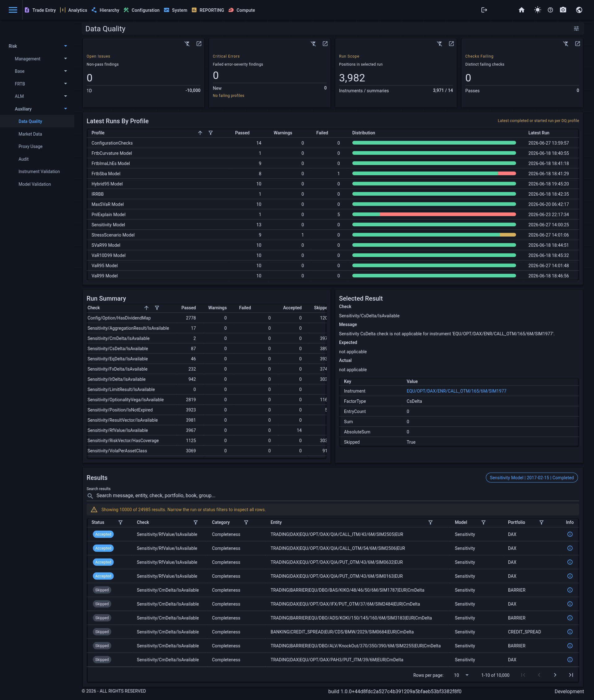Image resolution: width=594 pixels, height=700 pixels.
Task: Click the Search results input field
Action: pos(333,496)
